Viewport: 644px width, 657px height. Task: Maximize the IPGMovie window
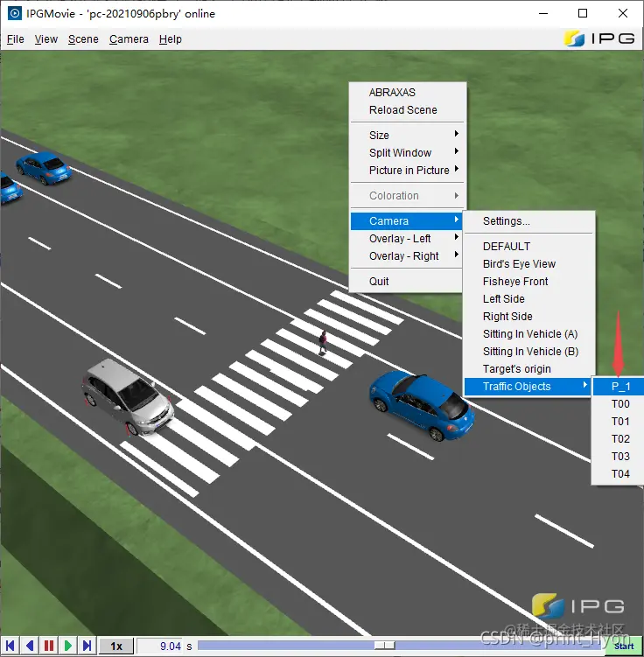click(x=583, y=13)
